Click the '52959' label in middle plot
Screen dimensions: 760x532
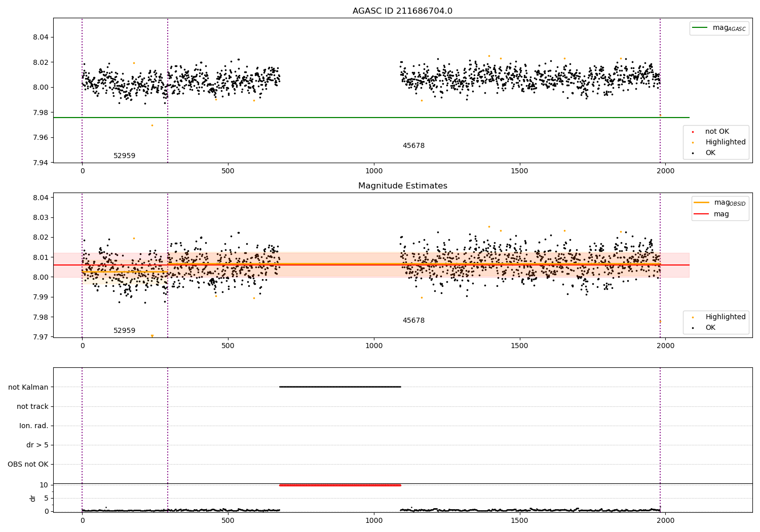(x=124, y=331)
